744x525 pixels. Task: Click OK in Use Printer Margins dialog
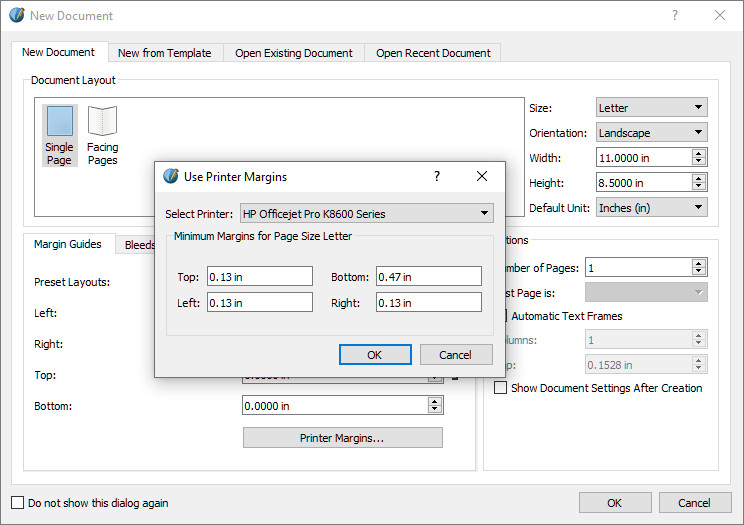pyautogui.click(x=374, y=355)
